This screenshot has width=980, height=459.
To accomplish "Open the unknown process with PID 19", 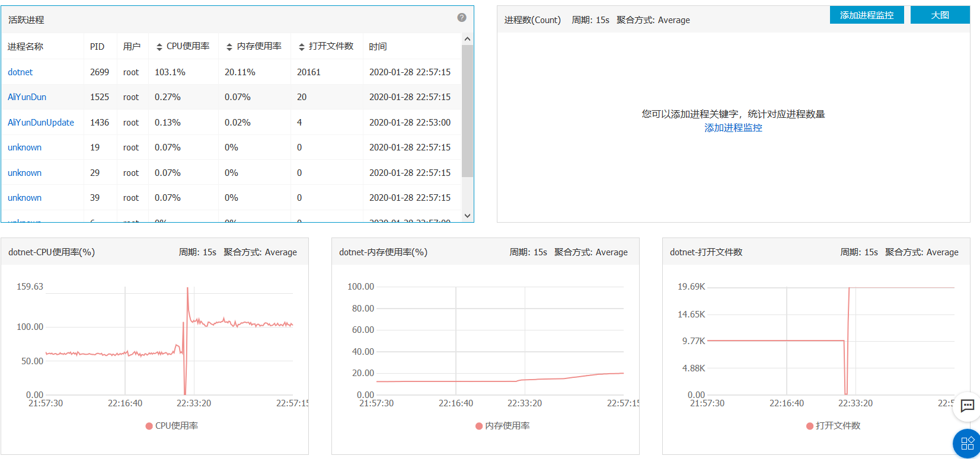I will [24, 147].
